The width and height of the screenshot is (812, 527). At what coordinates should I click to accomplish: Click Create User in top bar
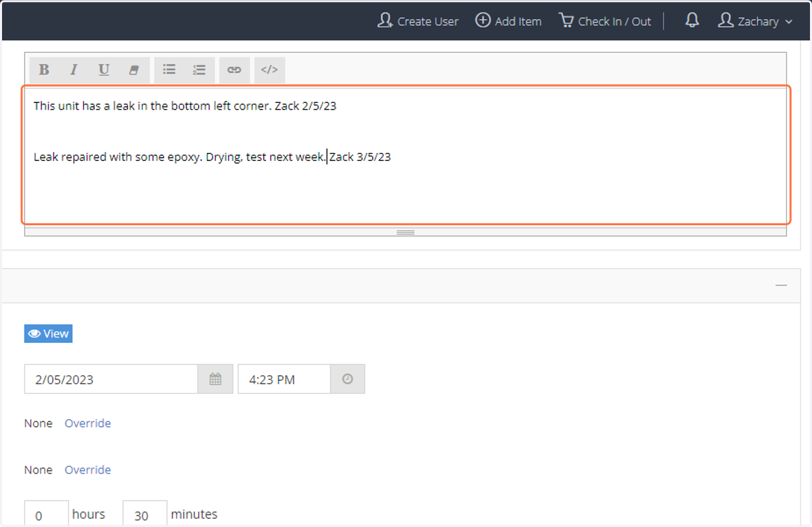[x=418, y=21]
